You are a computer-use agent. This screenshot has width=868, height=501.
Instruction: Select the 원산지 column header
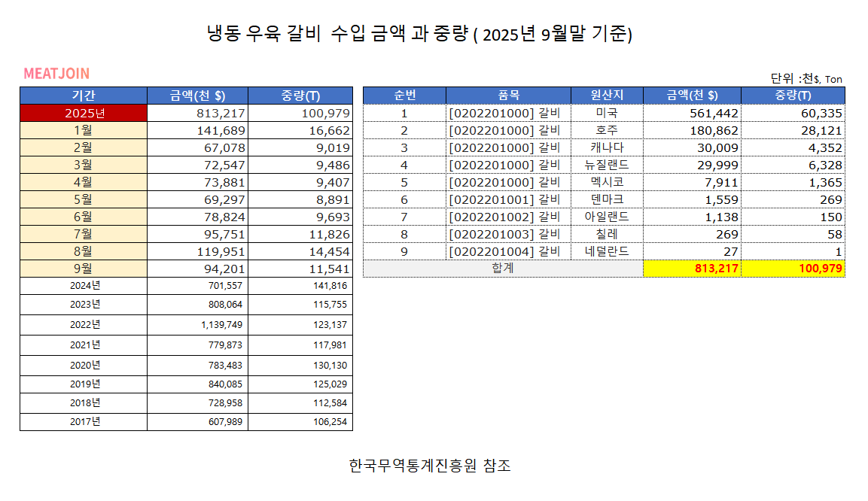pyautogui.click(x=607, y=96)
